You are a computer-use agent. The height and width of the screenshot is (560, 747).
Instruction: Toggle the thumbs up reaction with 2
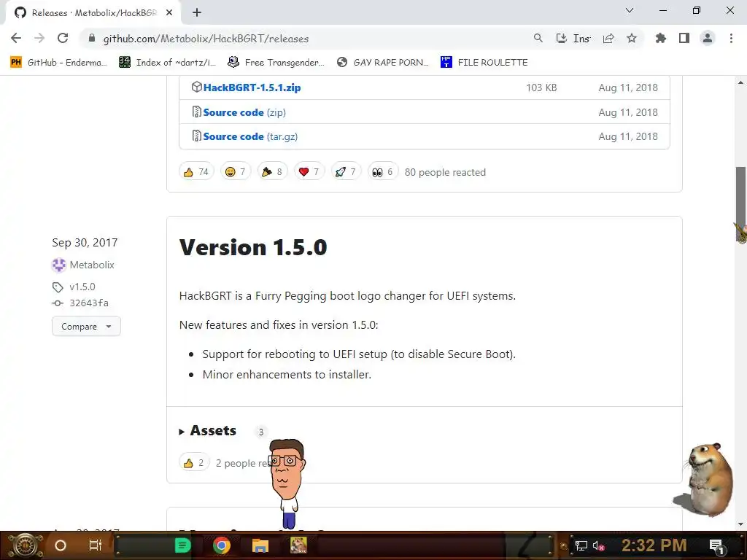pos(194,463)
